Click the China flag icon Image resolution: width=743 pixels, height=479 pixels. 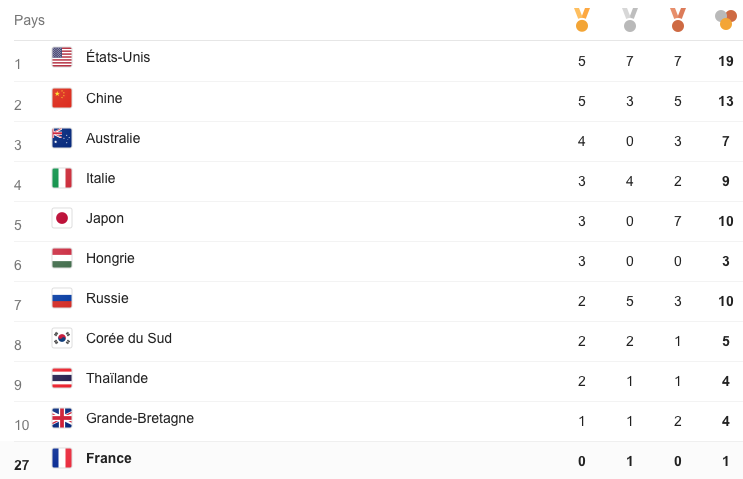(x=62, y=98)
